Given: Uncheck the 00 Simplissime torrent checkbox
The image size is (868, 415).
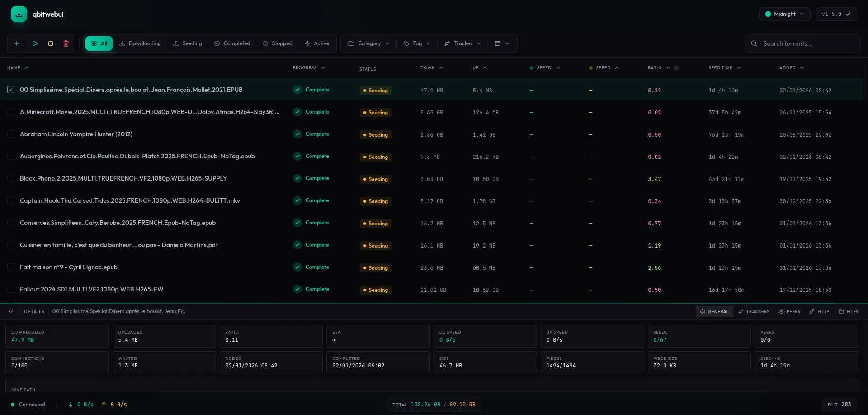Looking at the screenshot, I should pyautogui.click(x=11, y=90).
